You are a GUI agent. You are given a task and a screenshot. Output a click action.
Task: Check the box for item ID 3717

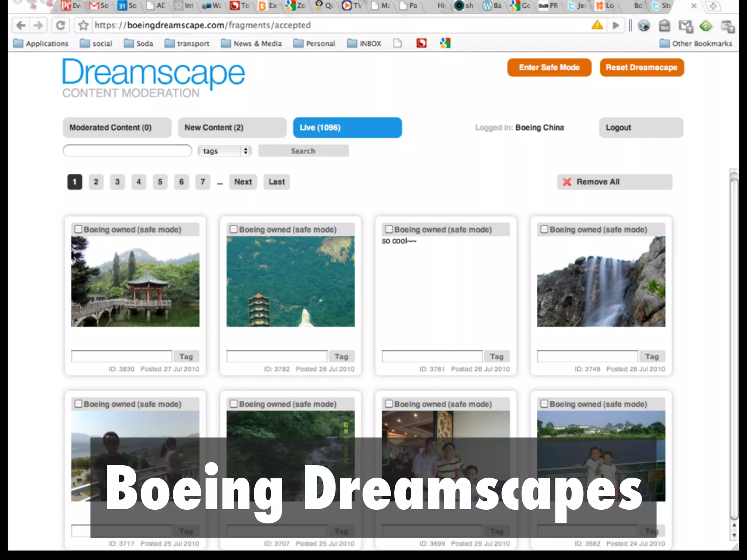[78, 404]
